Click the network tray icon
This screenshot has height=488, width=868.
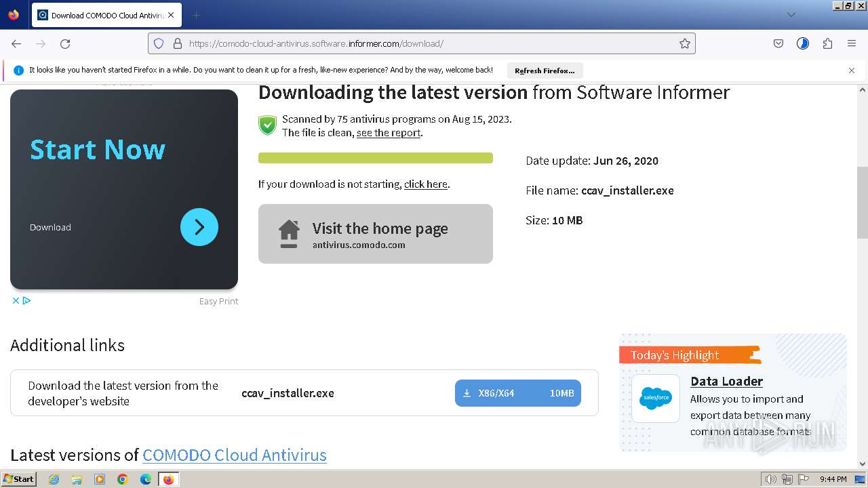coord(787,479)
